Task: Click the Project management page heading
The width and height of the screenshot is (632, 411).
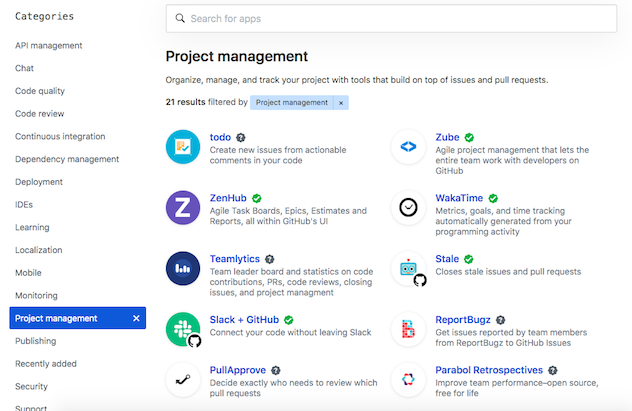Action: (237, 56)
